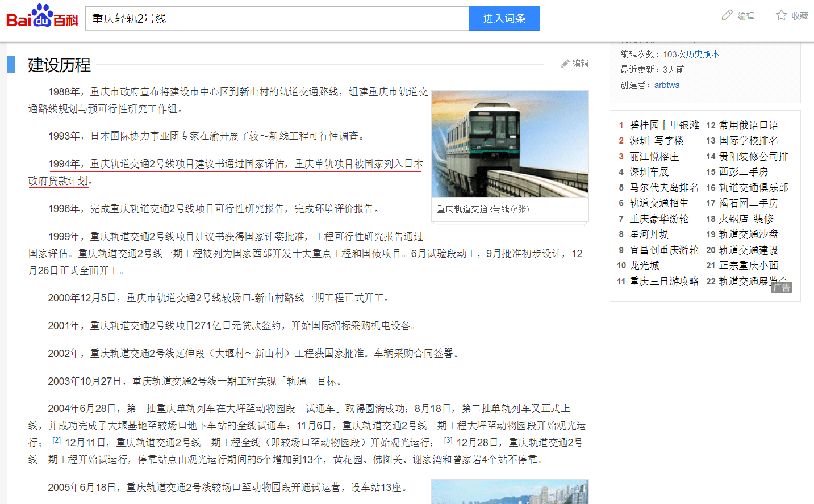Open the 编辑 link in top header
The height and width of the screenshot is (504, 814).
(746, 16)
